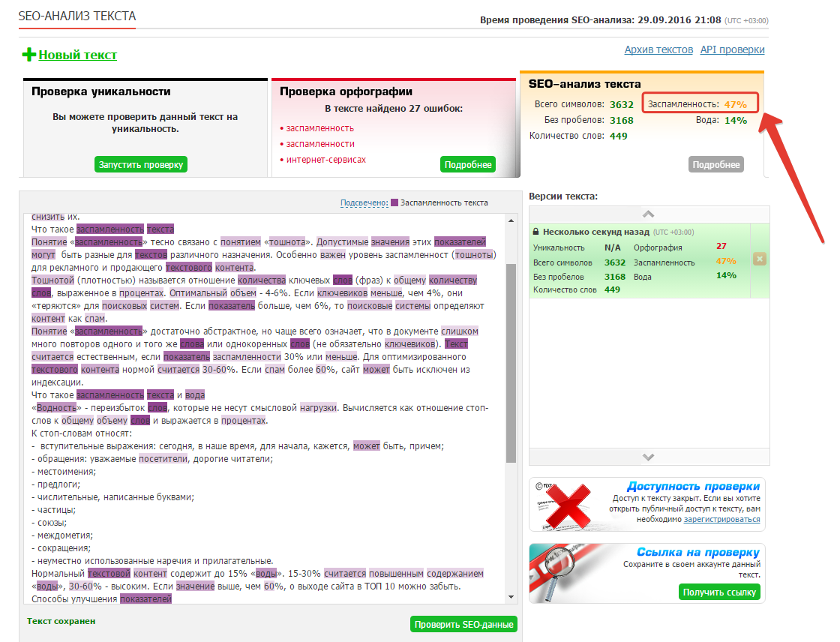Select the SEO-анализ текста tab

[584, 84]
